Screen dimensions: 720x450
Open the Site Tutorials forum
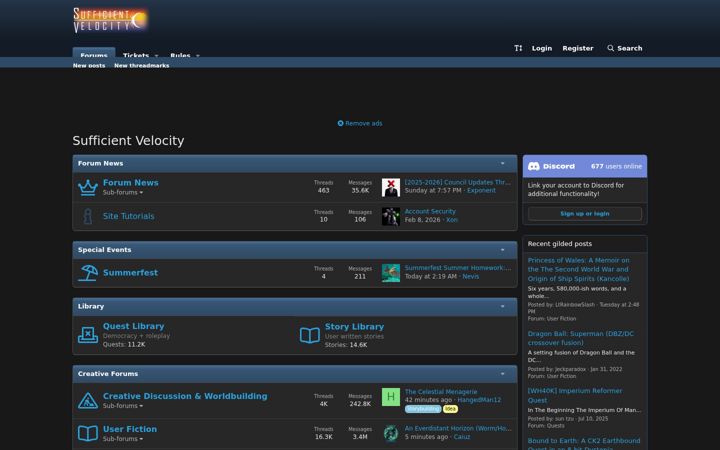click(128, 216)
